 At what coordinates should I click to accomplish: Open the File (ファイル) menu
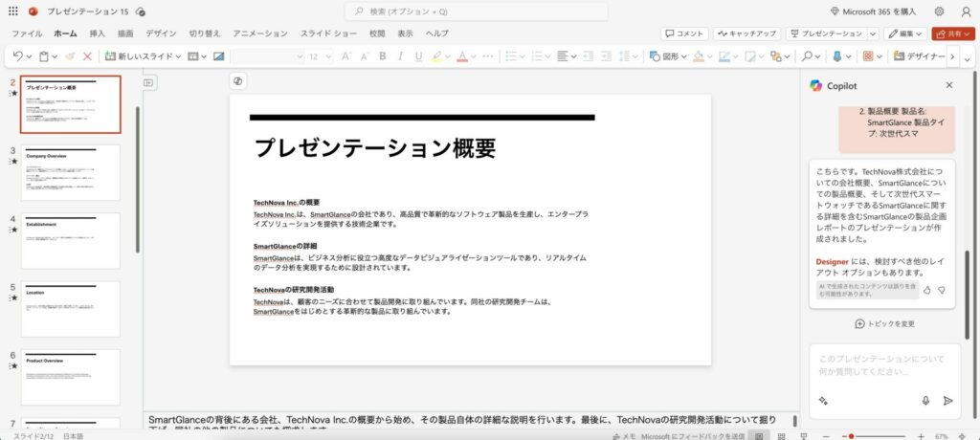click(x=27, y=33)
